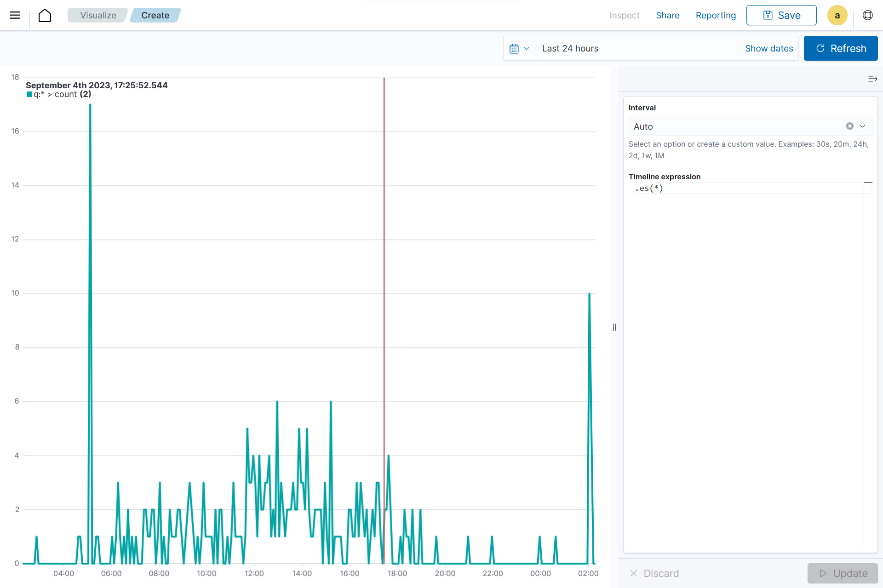Click the clear (X) icon in Interval field
The height and width of the screenshot is (588, 883).
click(x=849, y=126)
